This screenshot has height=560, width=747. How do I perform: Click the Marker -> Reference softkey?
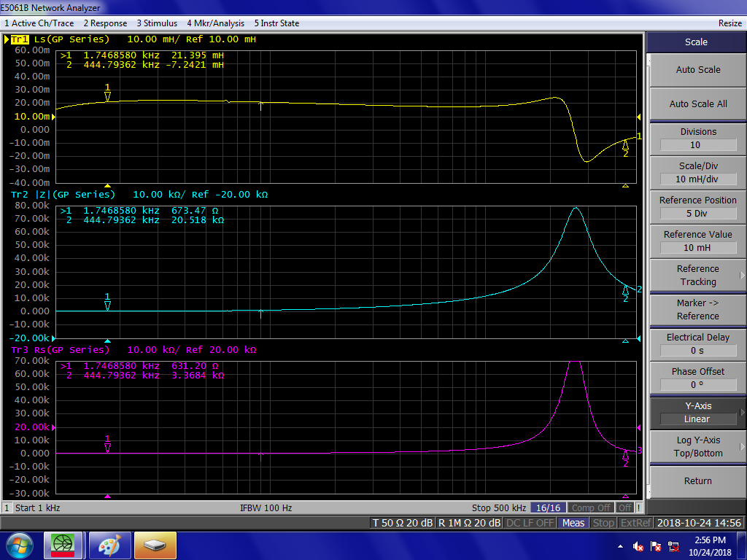pyautogui.click(x=698, y=309)
